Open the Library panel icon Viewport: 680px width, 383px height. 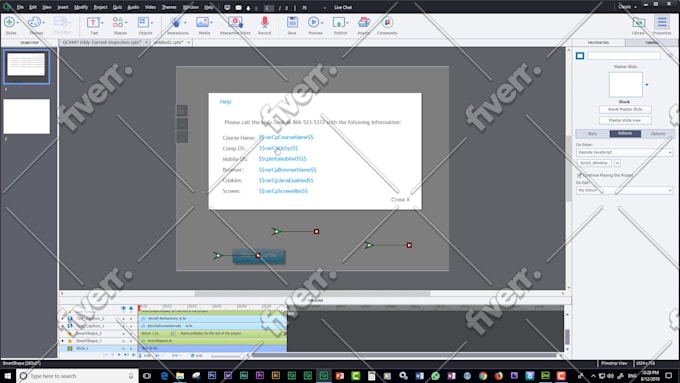tap(638, 22)
